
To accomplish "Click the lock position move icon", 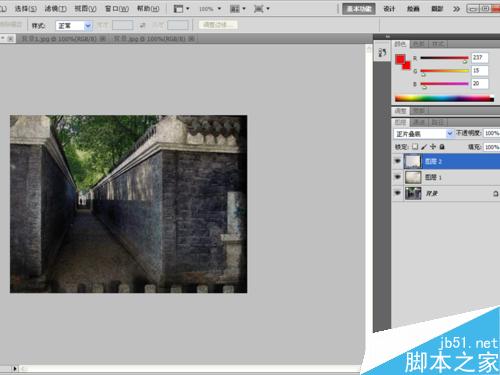I will (433, 146).
